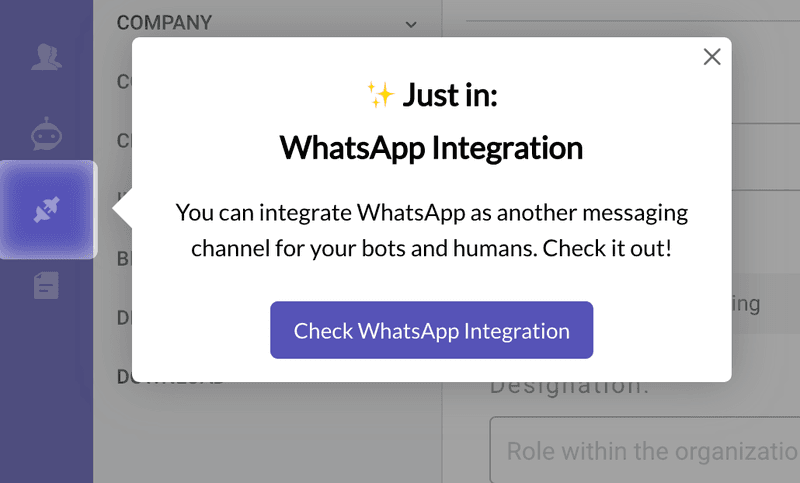Click the WhatsApp Integration popup title
Viewport: 800px width, 483px height.
[x=431, y=148]
